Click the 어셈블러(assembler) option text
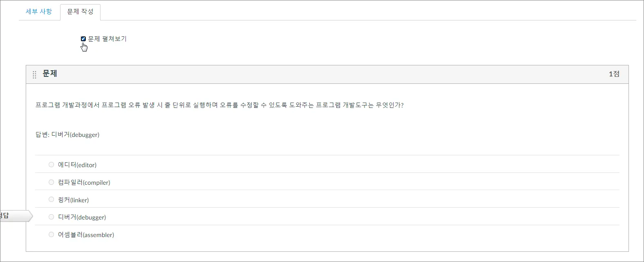Image resolution: width=644 pixels, height=262 pixels. point(86,235)
